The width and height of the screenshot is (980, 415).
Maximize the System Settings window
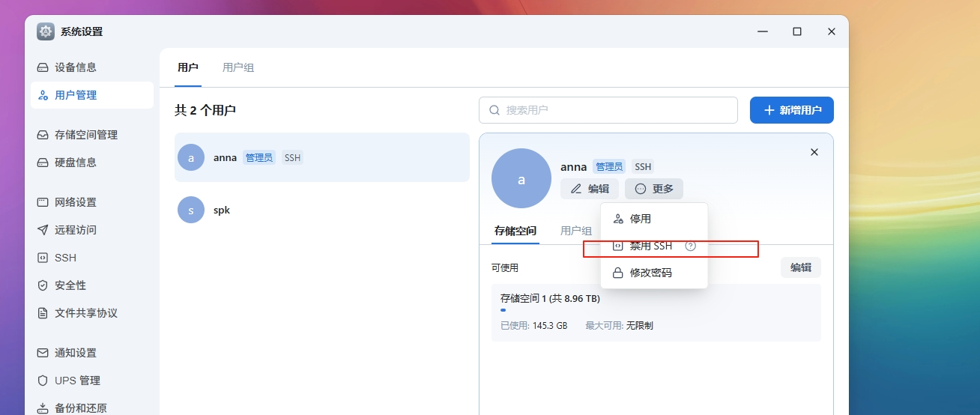coord(797,31)
